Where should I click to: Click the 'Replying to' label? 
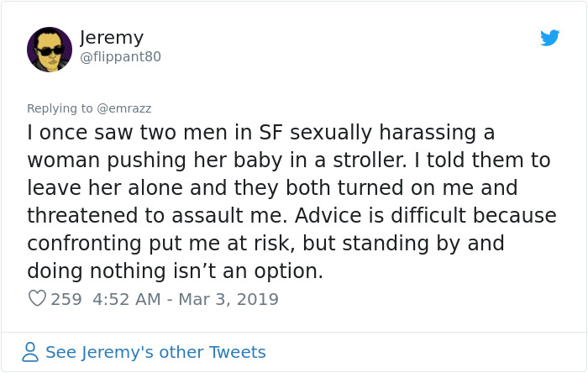(x=60, y=108)
